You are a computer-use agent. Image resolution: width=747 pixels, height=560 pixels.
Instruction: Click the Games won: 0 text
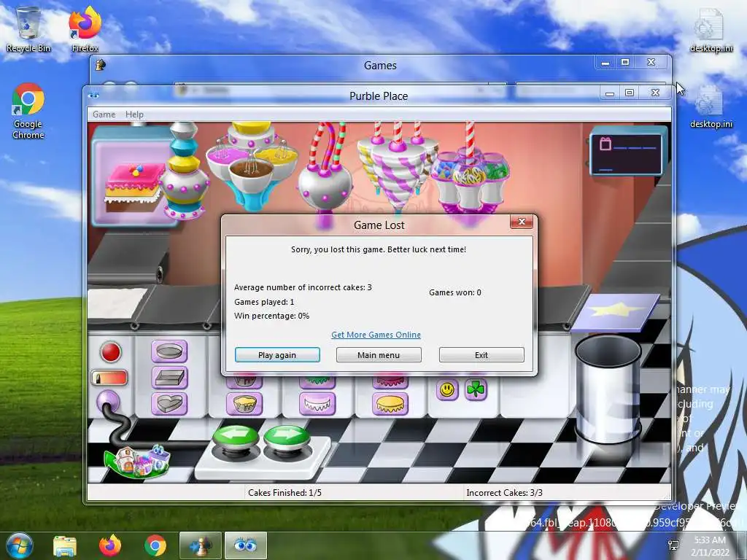455,292
